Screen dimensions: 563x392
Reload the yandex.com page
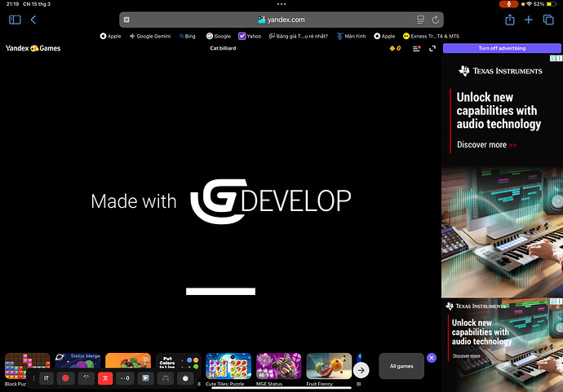point(436,20)
